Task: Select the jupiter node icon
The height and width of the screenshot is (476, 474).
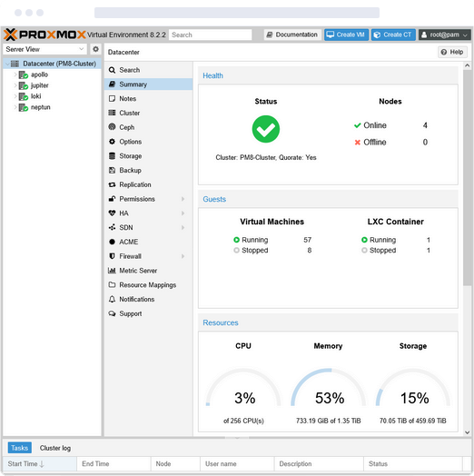Action: 24,85
